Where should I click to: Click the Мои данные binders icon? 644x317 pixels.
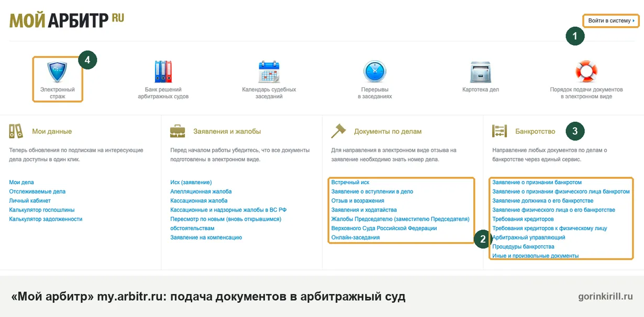pyautogui.click(x=16, y=131)
